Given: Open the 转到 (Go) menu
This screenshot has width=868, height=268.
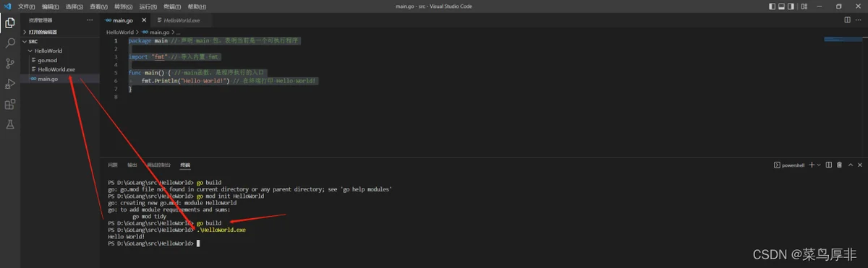Looking at the screenshot, I should point(123,6).
